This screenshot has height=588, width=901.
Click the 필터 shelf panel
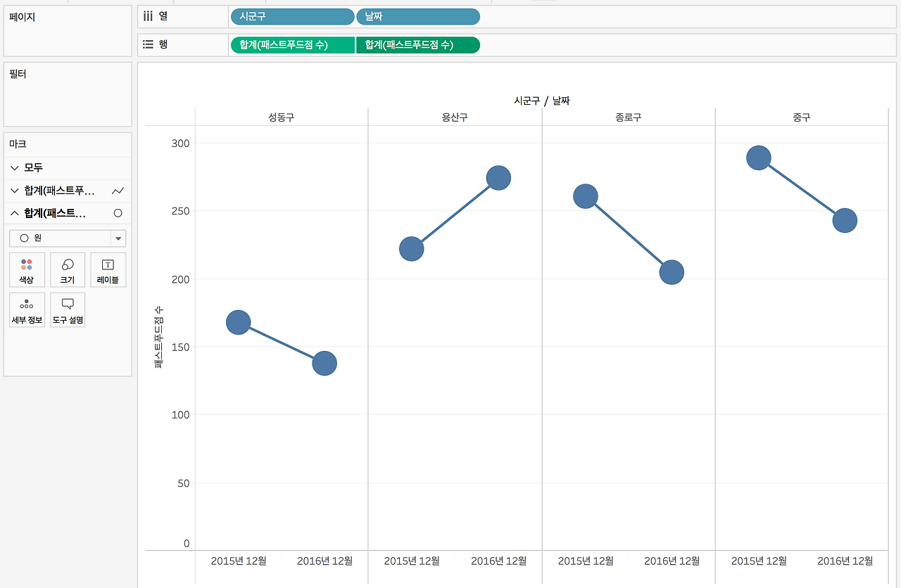68,94
